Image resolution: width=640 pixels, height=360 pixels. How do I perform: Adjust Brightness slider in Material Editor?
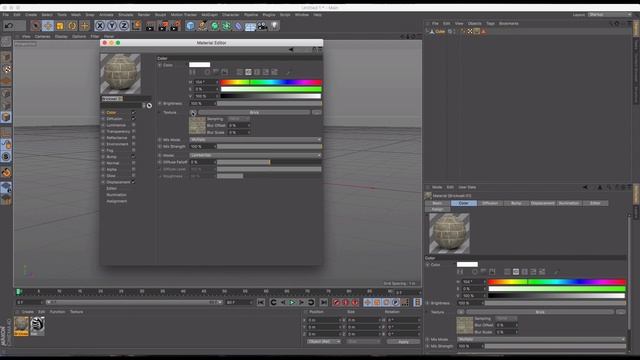pyautogui.click(x=269, y=104)
